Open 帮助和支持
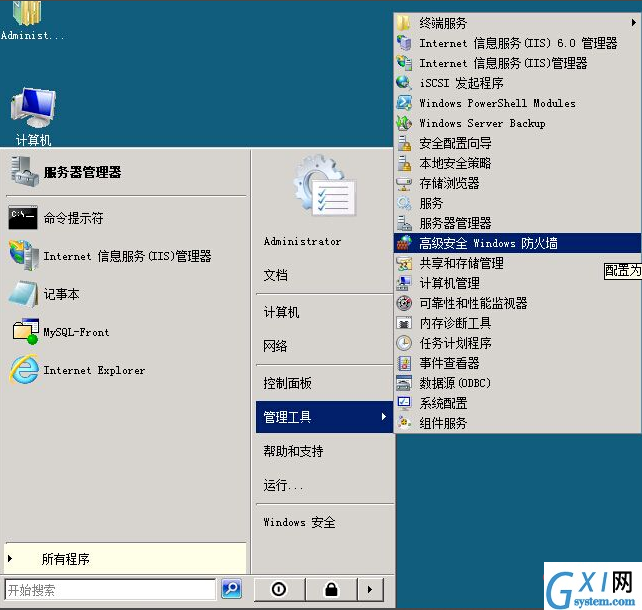642x610 pixels. pyautogui.click(x=294, y=451)
